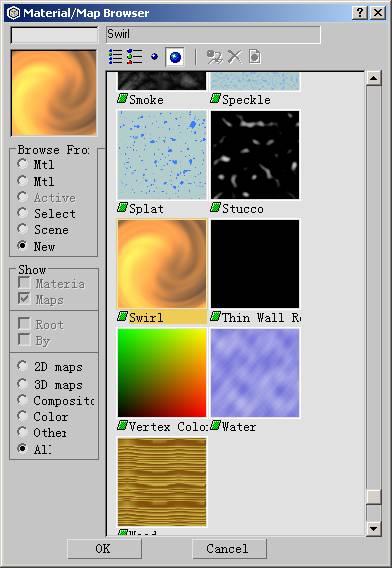Show All map types radio
The image size is (392, 568).
(x=22, y=449)
